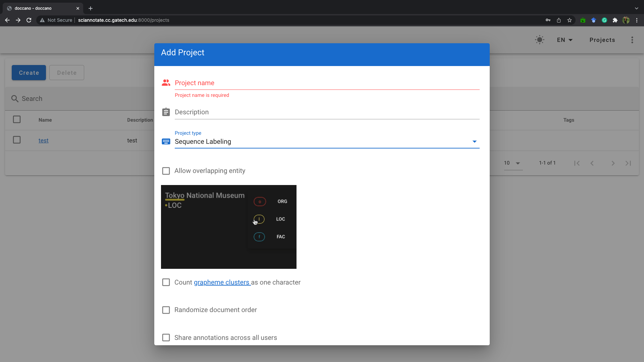Click the back navigation arrow icon
This screenshot has width=644, height=362.
(7, 20)
